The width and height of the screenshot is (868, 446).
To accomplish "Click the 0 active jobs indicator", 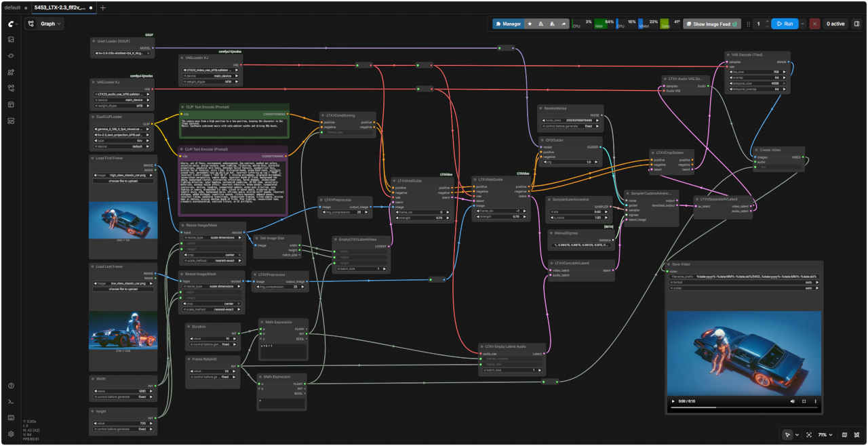I will click(835, 24).
